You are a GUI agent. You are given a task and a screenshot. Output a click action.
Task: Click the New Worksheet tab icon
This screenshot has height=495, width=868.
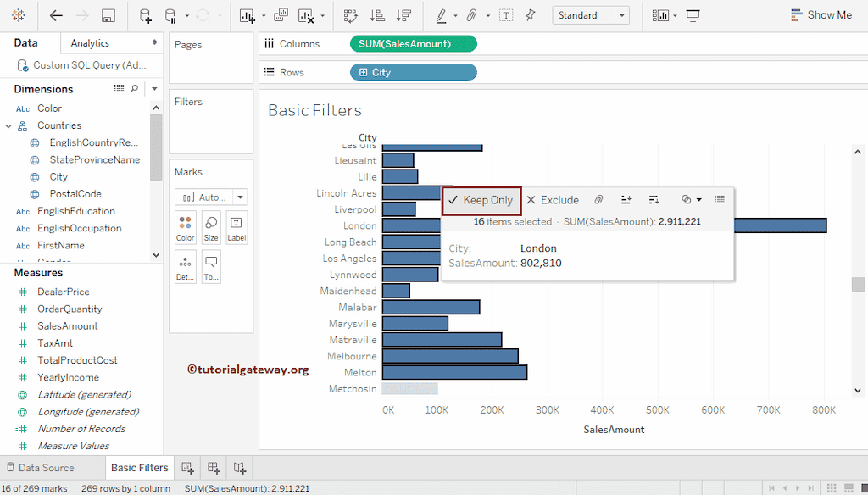tap(187, 468)
